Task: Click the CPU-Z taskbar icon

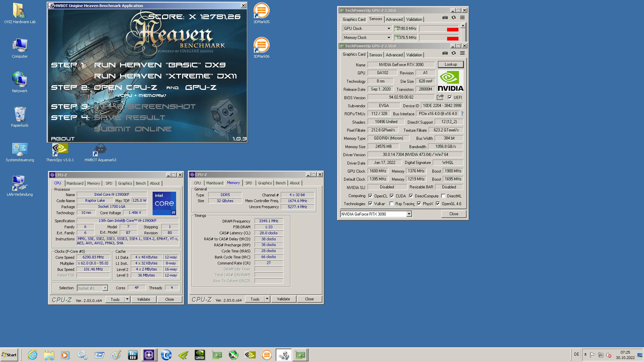Action: [x=149, y=355]
